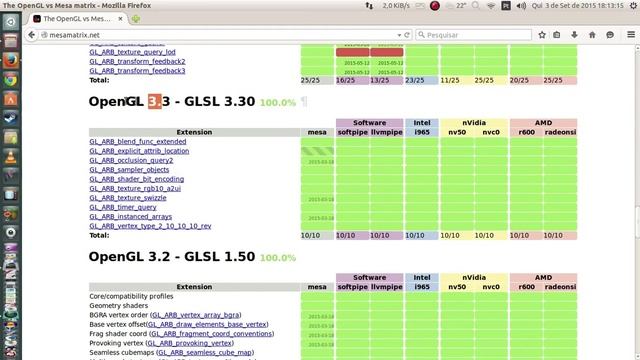Click the '13/25' llvmpipe total cell
The height and width of the screenshot is (360, 640).
[x=387, y=80]
